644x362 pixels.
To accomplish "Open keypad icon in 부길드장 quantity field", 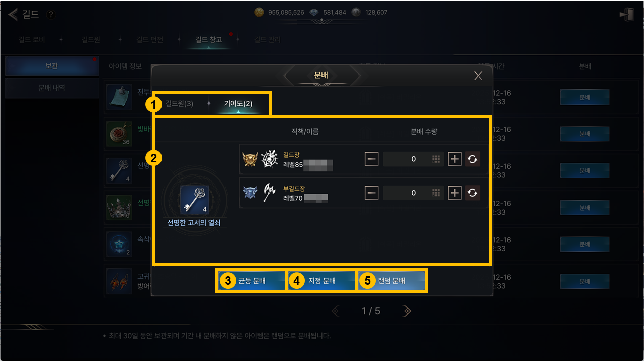I will [436, 193].
